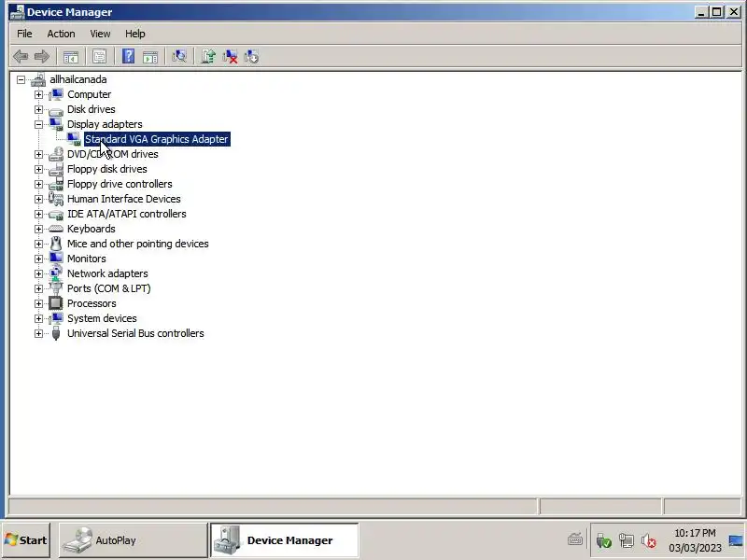Expand the Network adapters category
The height and width of the screenshot is (560, 747).
coord(38,273)
